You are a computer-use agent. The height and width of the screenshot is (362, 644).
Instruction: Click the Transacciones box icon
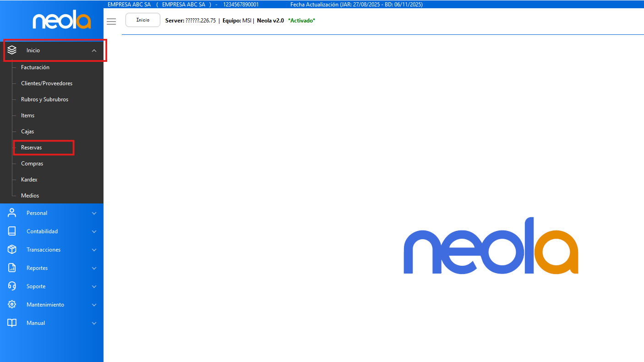point(12,250)
